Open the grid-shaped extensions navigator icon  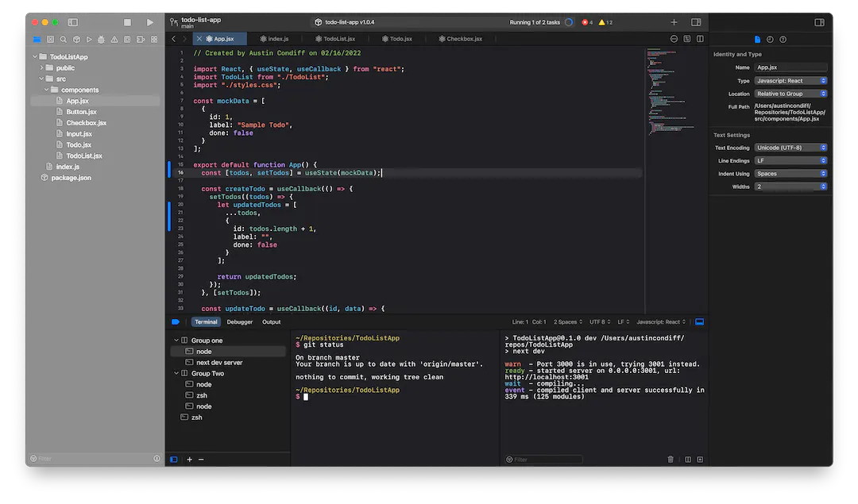tap(154, 40)
